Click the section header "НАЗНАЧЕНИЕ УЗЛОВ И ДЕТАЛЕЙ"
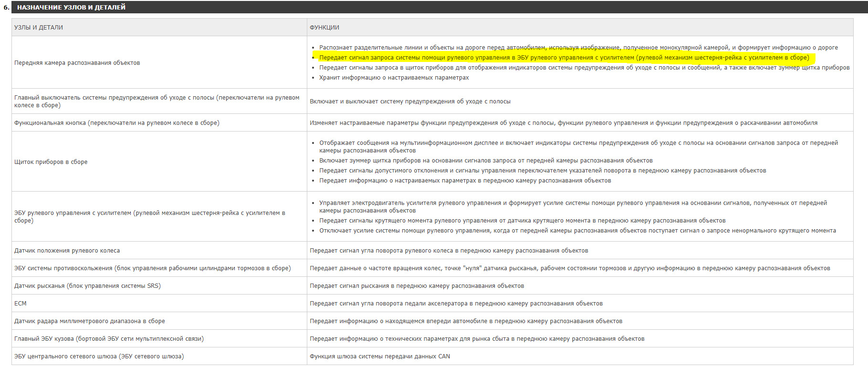This screenshot has width=868, height=376. tap(71, 7)
